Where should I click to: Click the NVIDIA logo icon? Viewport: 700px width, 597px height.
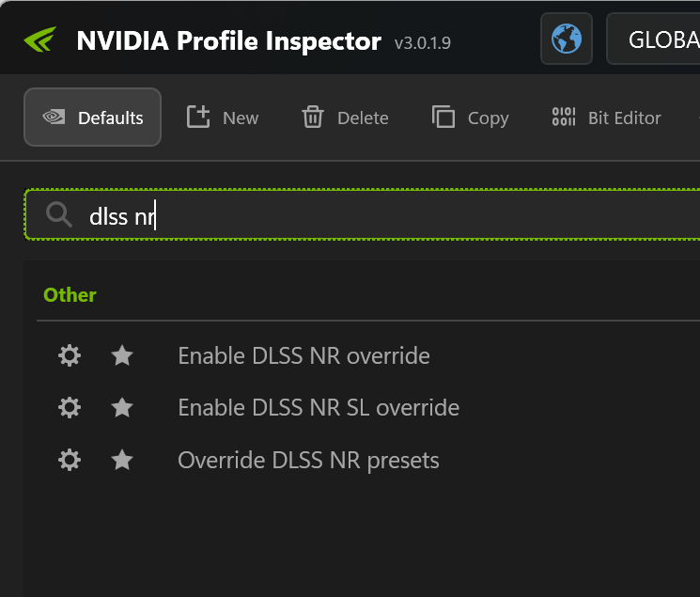(40, 39)
